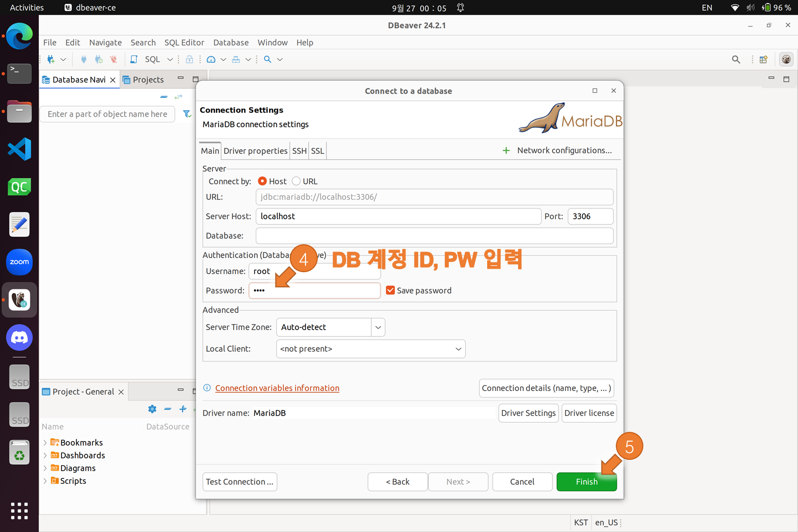Open the perspective switcher icon

click(763, 59)
